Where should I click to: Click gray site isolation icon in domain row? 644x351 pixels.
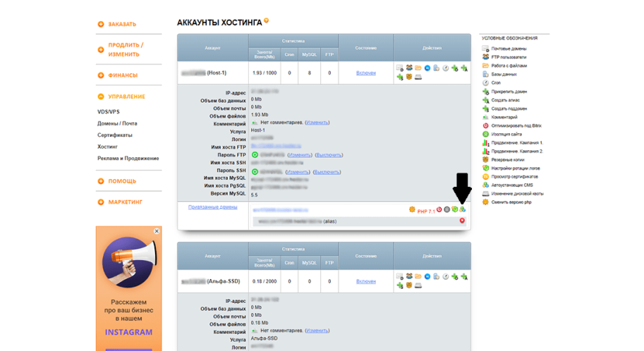coord(447,209)
